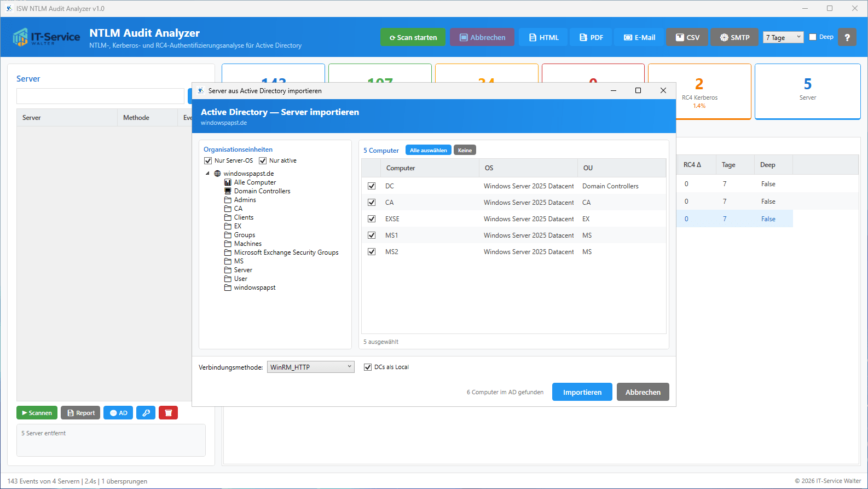Export results via CSV button
The width and height of the screenshot is (868, 489).
click(687, 37)
